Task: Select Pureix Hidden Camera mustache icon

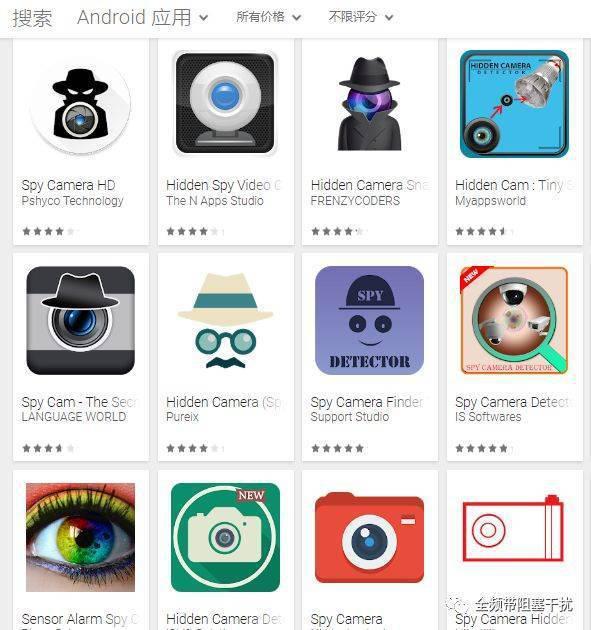Action: point(225,320)
